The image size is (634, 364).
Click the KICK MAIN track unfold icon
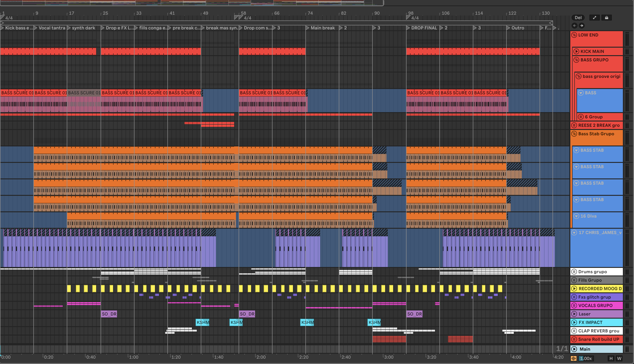[x=576, y=51]
